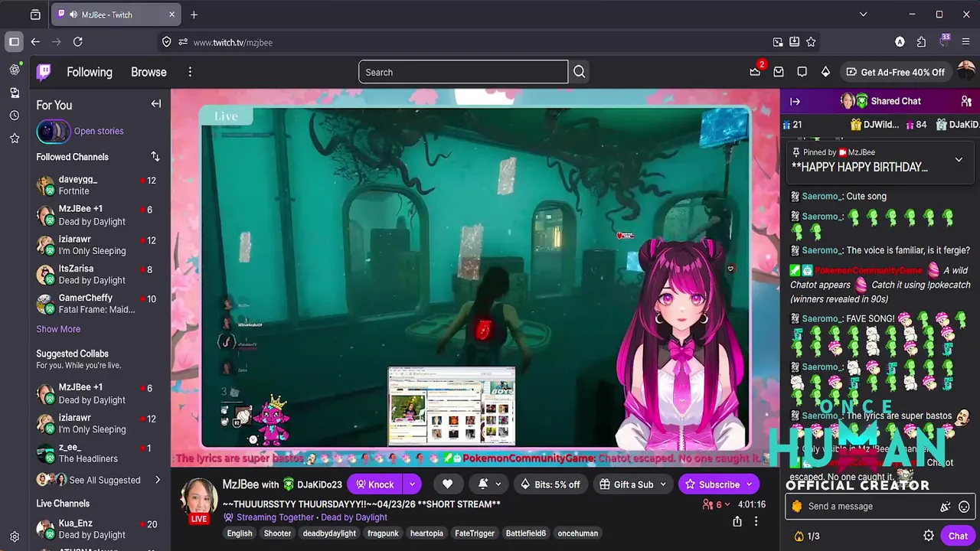The image size is (980, 551).
Task: Open the emote picker smiley icon
Action: point(964,507)
